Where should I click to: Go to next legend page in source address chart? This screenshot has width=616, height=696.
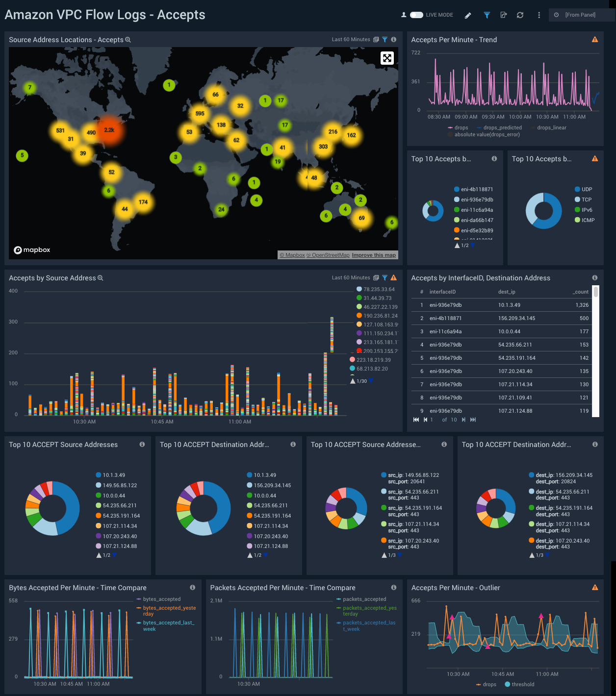pyautogui.click(x=371, y=381)
